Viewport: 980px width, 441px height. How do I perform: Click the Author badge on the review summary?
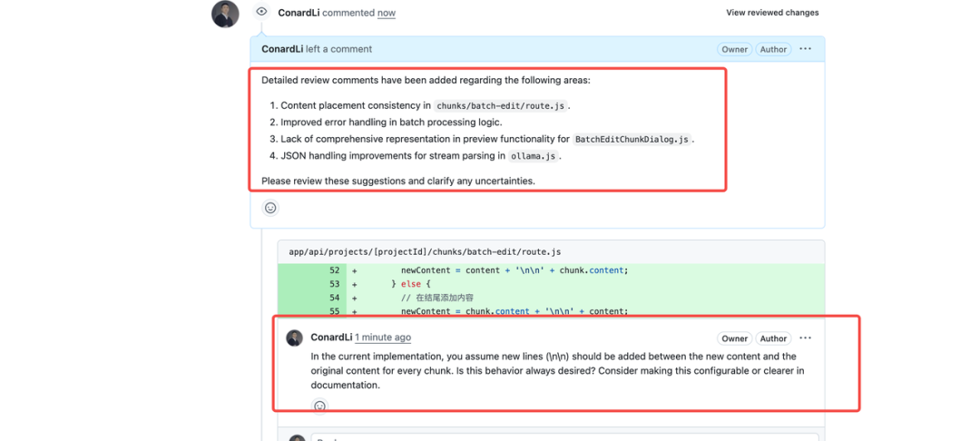coord(773,49)
